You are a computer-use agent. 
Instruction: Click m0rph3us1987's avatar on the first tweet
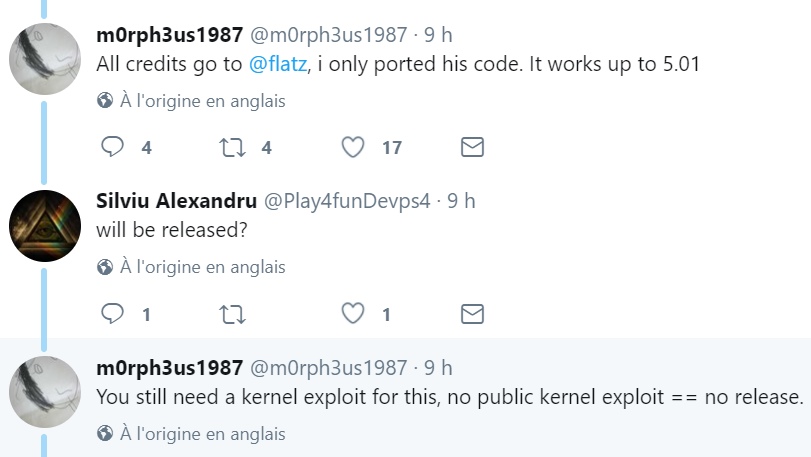click(x=45, y=59)
